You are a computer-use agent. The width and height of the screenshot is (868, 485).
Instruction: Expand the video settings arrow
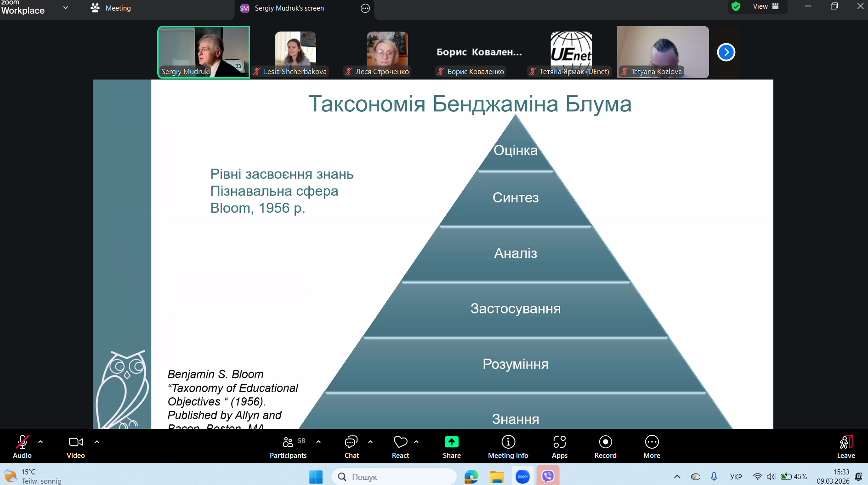point(97,442)
